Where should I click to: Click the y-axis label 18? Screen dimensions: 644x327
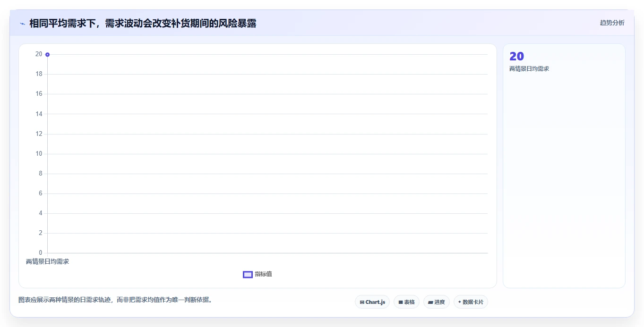pos(39,74)
